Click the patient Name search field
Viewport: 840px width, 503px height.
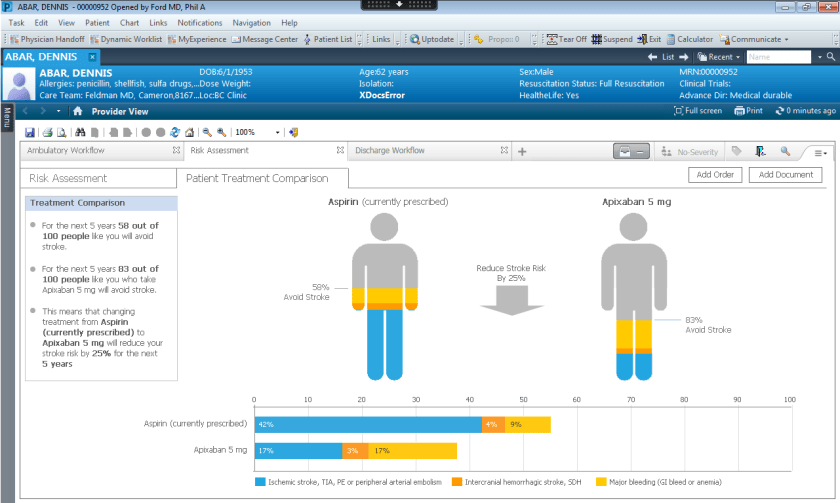point(778,57)
